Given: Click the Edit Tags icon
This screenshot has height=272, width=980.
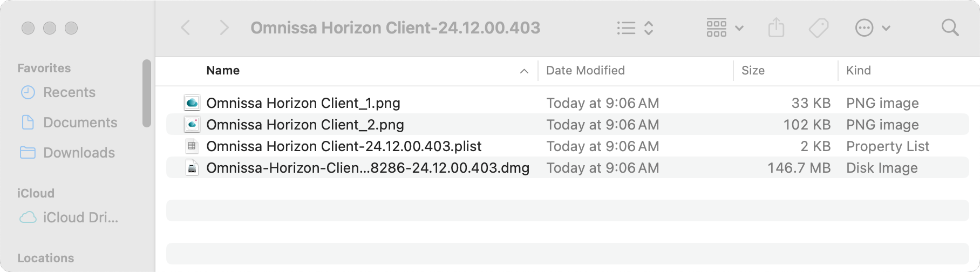Looking at the screenshot, I should coord(818,28).
